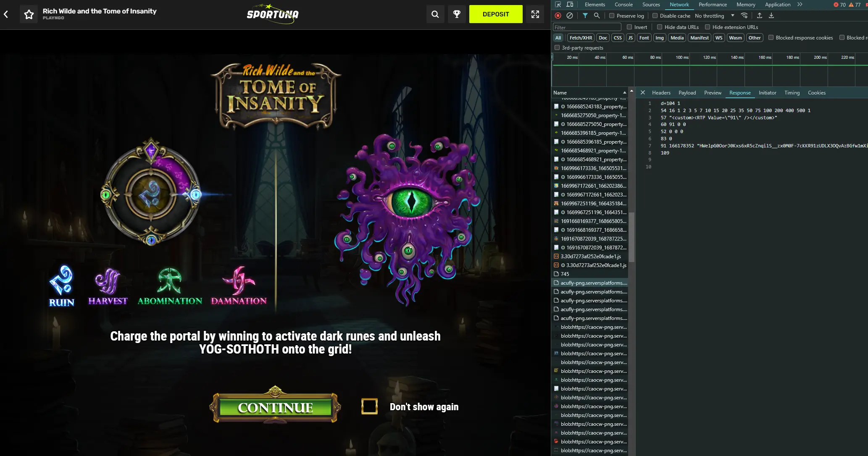Add game to favorites with star icon
Image resolution: width=868 pixels, height=456 pixels.
29,14
